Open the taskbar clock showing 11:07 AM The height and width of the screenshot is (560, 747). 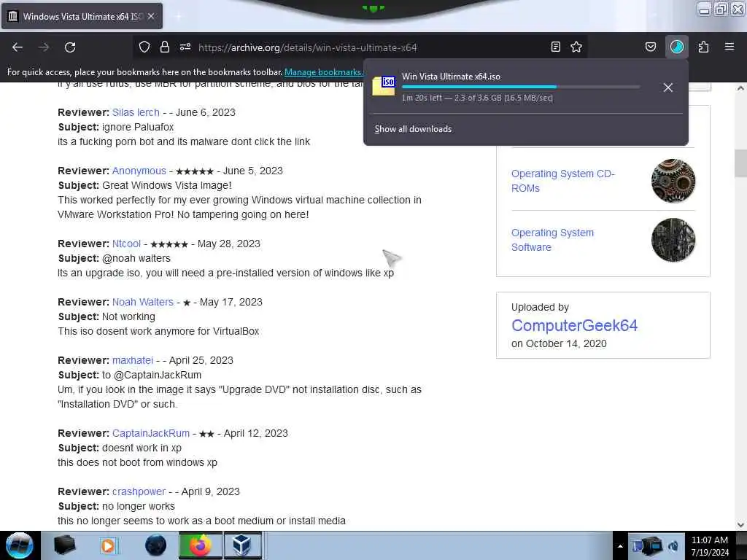(x=710, y=546)
